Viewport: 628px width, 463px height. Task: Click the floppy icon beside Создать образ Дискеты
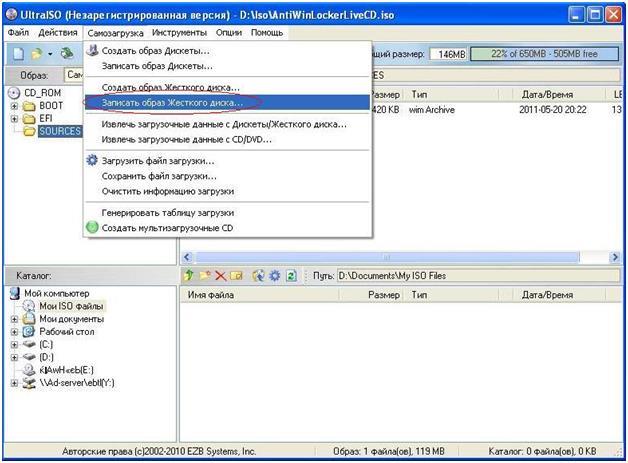[93, 50]
